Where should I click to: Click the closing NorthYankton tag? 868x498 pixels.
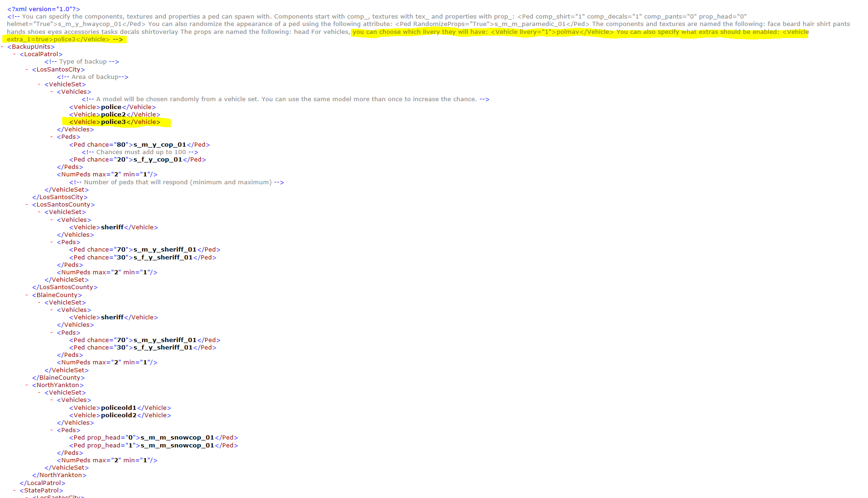point(59,475)
